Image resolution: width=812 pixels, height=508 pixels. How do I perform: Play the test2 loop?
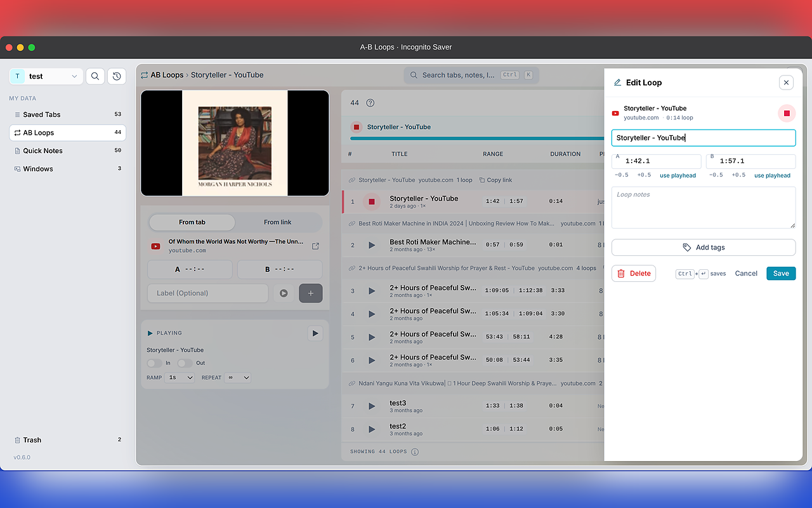coord(372,429)
